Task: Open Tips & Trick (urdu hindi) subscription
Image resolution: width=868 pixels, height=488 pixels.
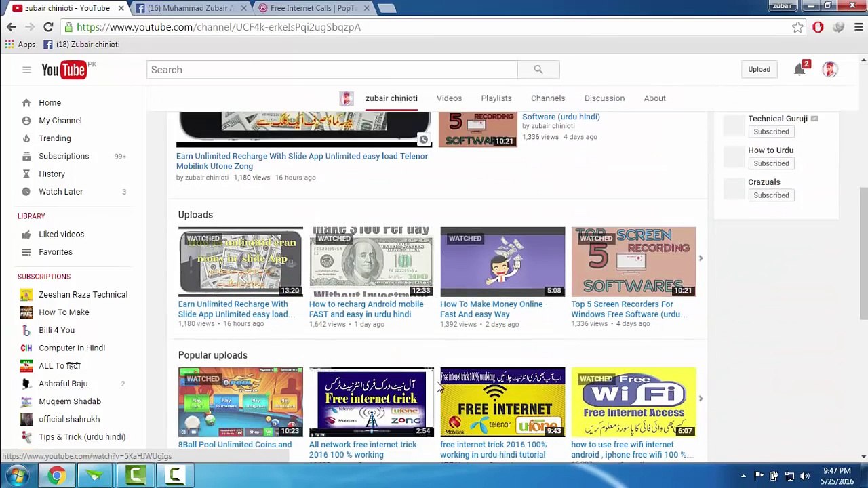Action: [x=81, y=437]
